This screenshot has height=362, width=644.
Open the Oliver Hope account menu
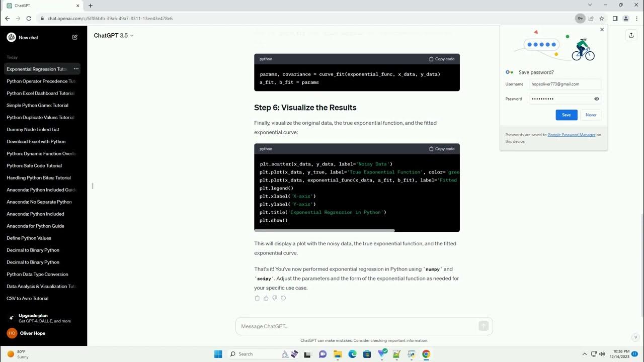click(41, 333)
